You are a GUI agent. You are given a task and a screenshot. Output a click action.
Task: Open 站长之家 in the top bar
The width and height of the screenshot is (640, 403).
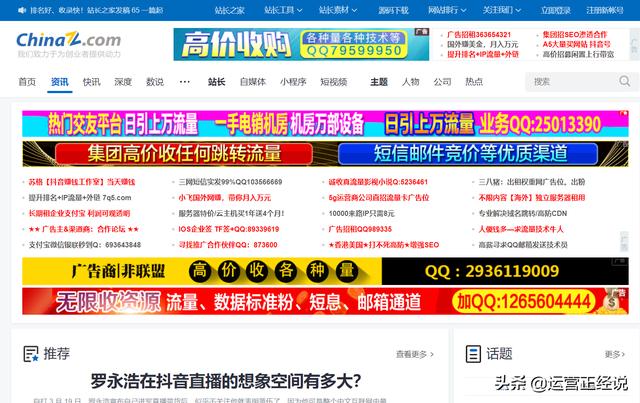tap(229, 10)
